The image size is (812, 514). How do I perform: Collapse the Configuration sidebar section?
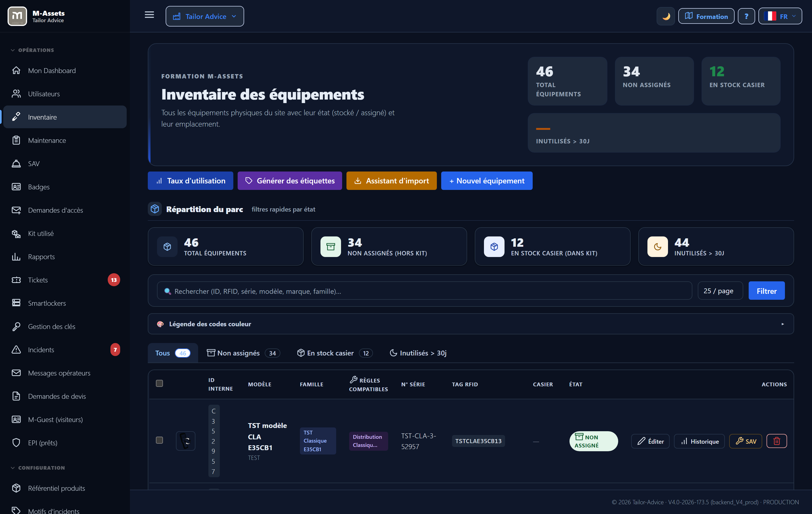tap(38, 467)
